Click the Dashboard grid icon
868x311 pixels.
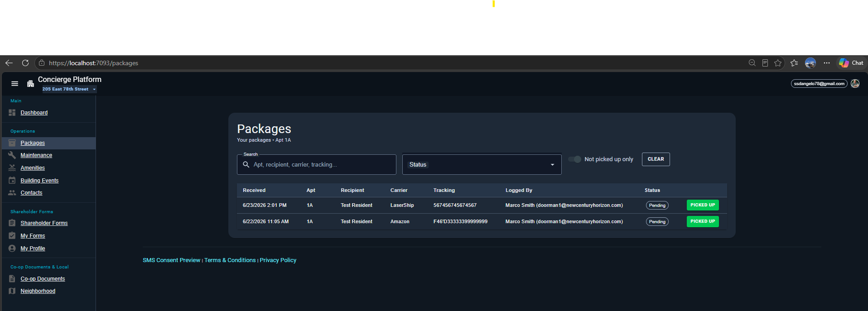click(12, 113)
